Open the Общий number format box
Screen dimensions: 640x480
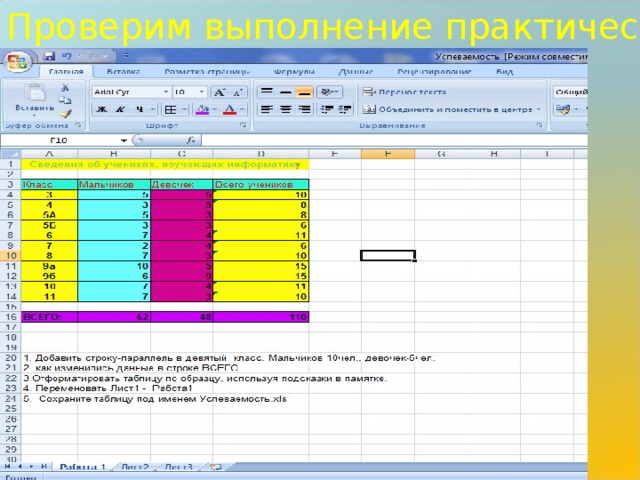pyautogui.click(x=571, y=92)
